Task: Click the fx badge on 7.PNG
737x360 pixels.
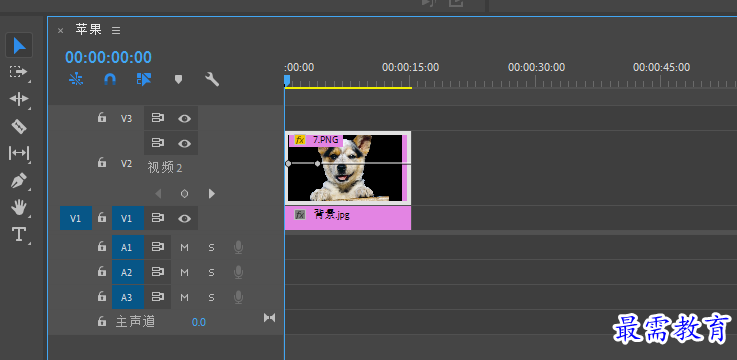Action: pyautogui.click(x=300, y=140)
